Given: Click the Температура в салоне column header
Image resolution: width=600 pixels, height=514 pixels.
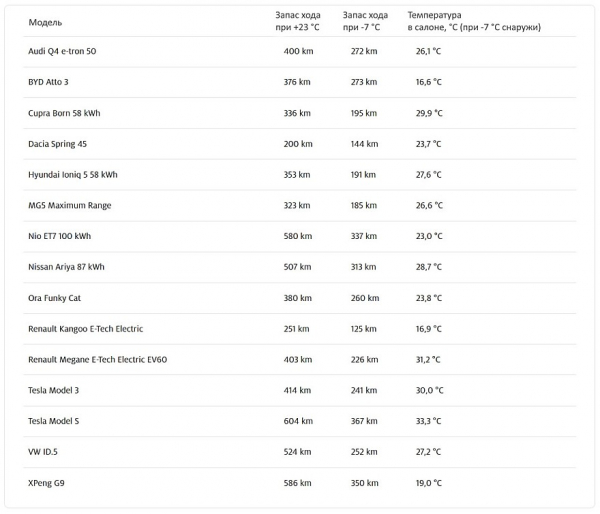Looking at the screenshot, I should 474,21.
